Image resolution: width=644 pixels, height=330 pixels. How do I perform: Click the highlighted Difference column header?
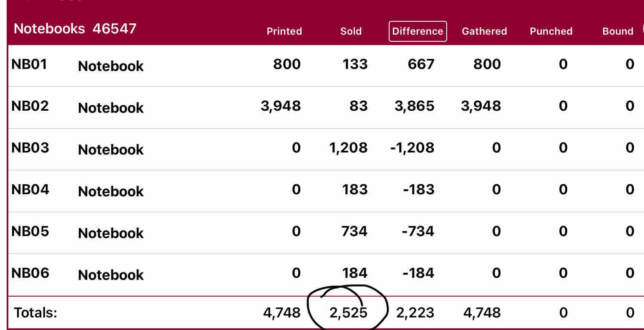[x=418, y=31]
